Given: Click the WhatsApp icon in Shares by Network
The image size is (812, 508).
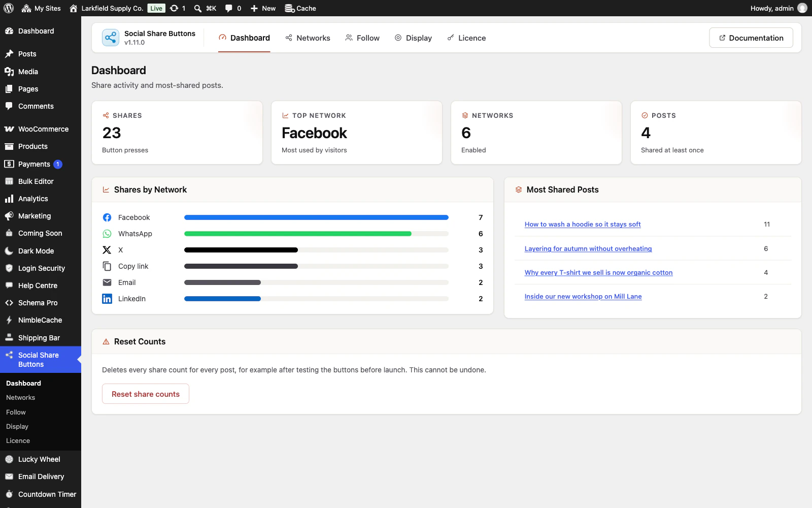Looking at the screenshot, I should [107, 234].
